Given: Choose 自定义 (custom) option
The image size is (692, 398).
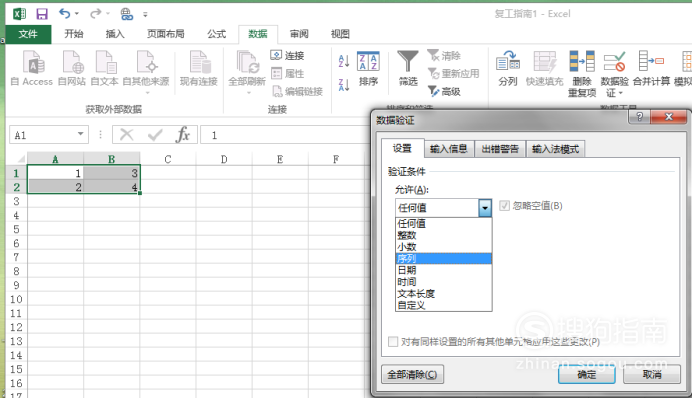Looking at the screenshot, I should coord(444,305).
